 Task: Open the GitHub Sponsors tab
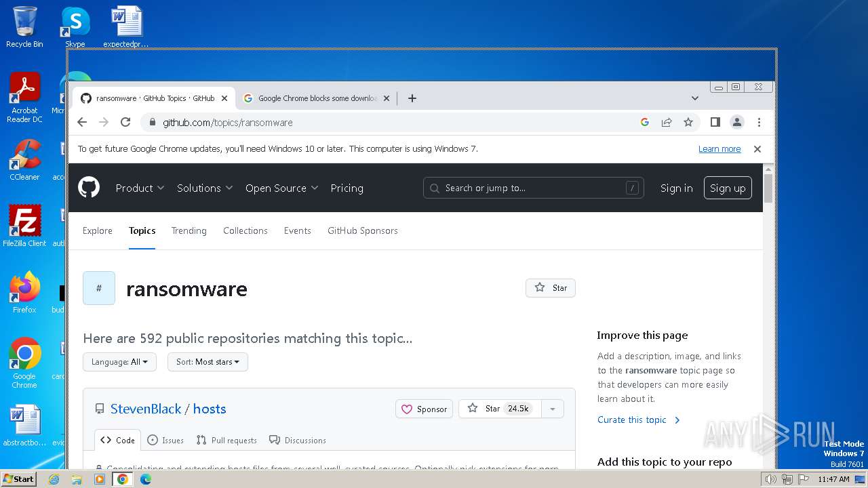point(363,230)
